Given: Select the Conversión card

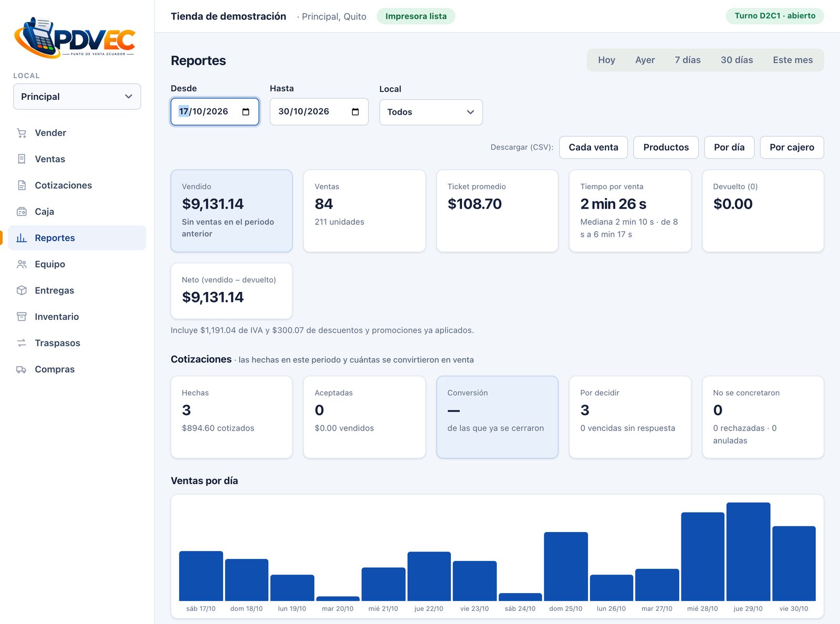Looking at the screenshot, I should 497,417.
